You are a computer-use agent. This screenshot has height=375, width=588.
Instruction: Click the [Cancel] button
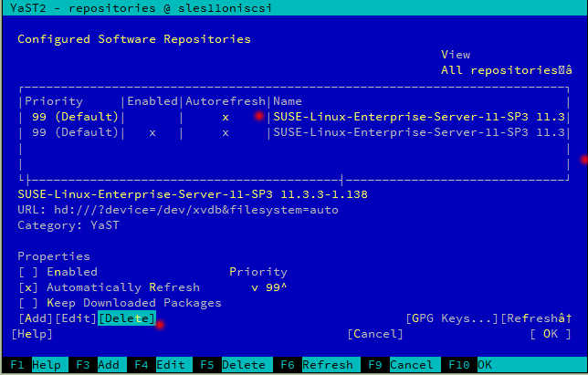point(375,334)
